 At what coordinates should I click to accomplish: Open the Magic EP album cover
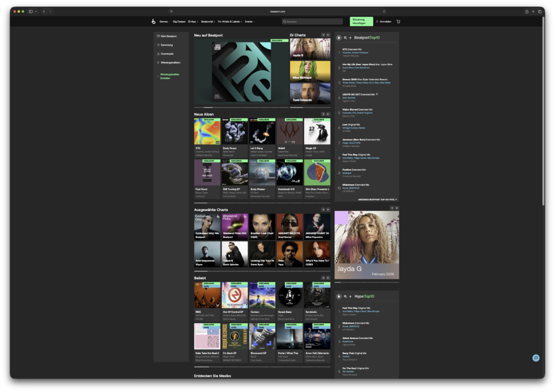point(317,131)
